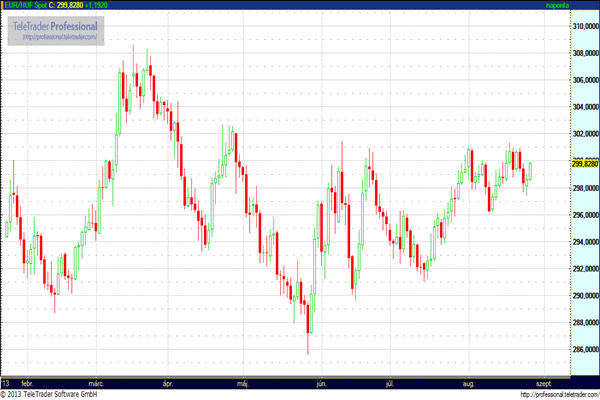This screenshot has width=600, height=400.
Task: Select the aug. marker on time axis
Action: (470, 383)
